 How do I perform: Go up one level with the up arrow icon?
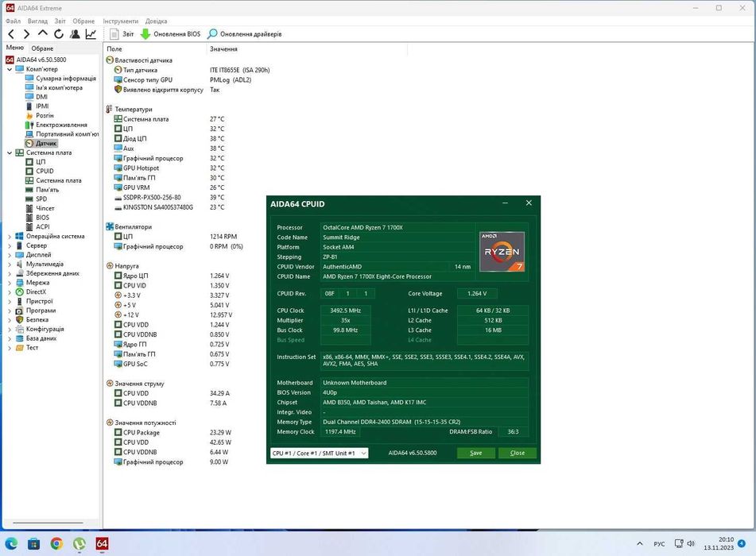[x=42, y=33]
